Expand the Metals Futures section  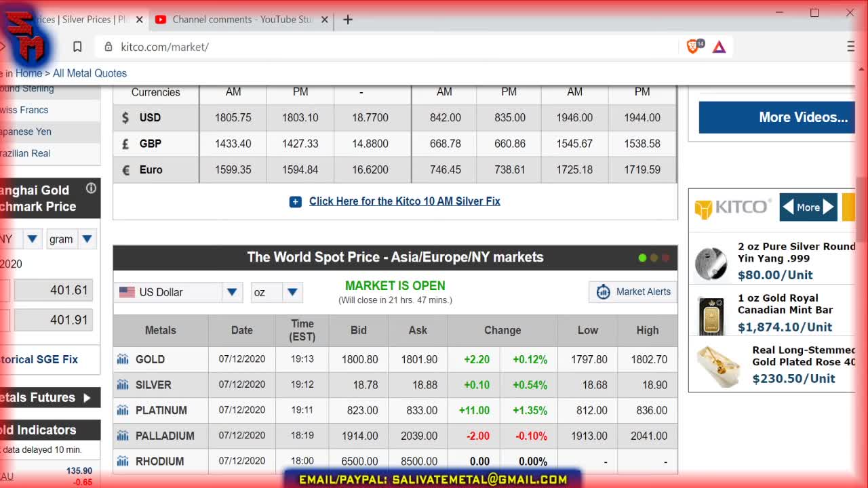[x=87, y=398]
